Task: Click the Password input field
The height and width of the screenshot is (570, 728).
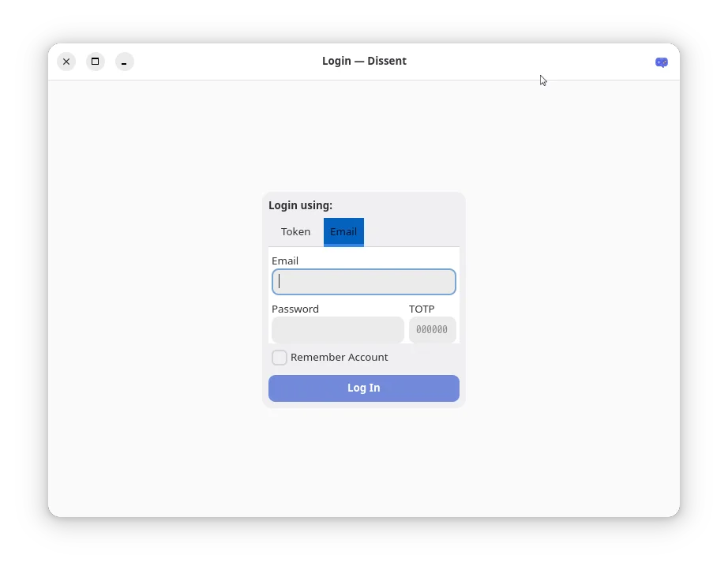Action: (x=337, y=329)
